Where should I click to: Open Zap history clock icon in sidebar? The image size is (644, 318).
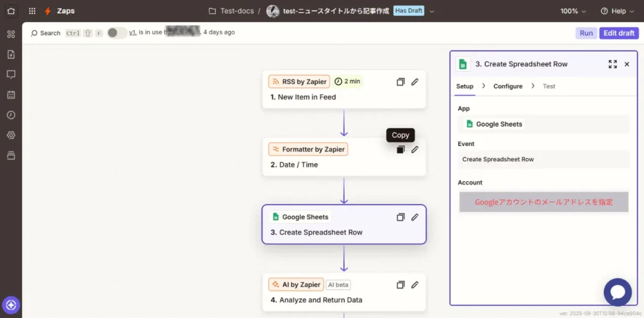11,115
